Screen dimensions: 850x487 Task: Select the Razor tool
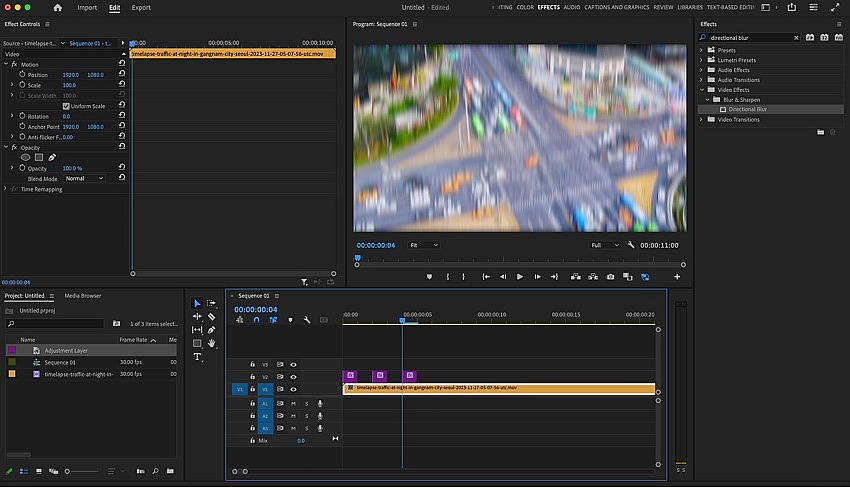point(211,317)
